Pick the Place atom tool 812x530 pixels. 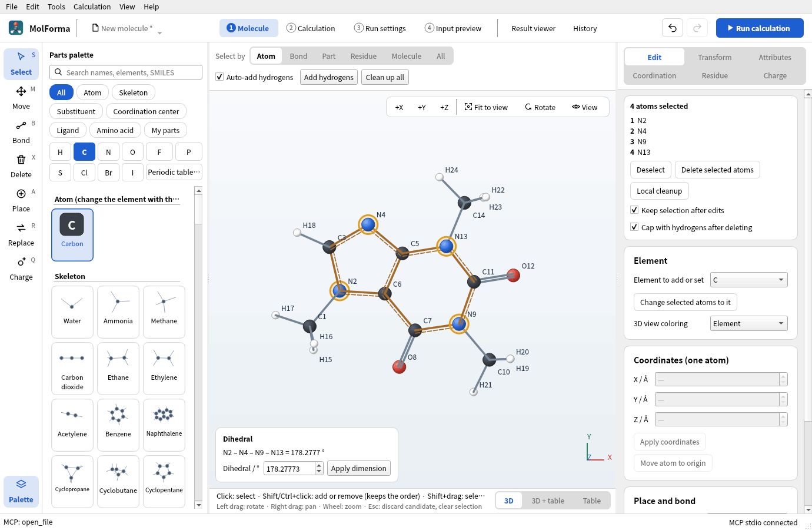(x=21, y=200)
